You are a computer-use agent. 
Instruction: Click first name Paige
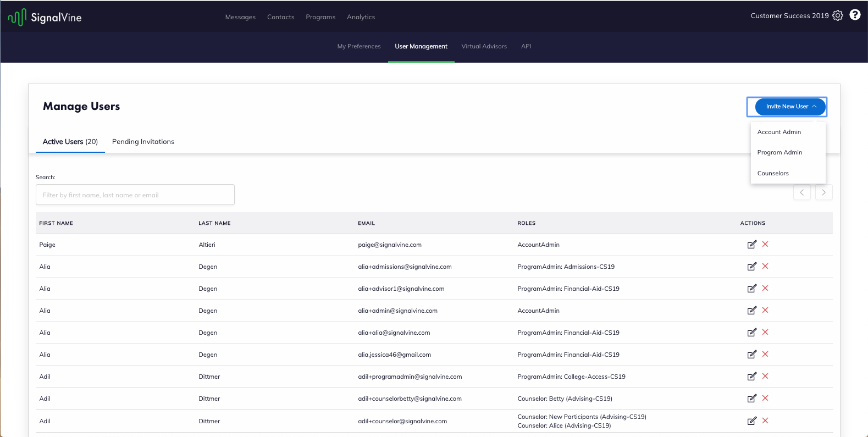47,245
